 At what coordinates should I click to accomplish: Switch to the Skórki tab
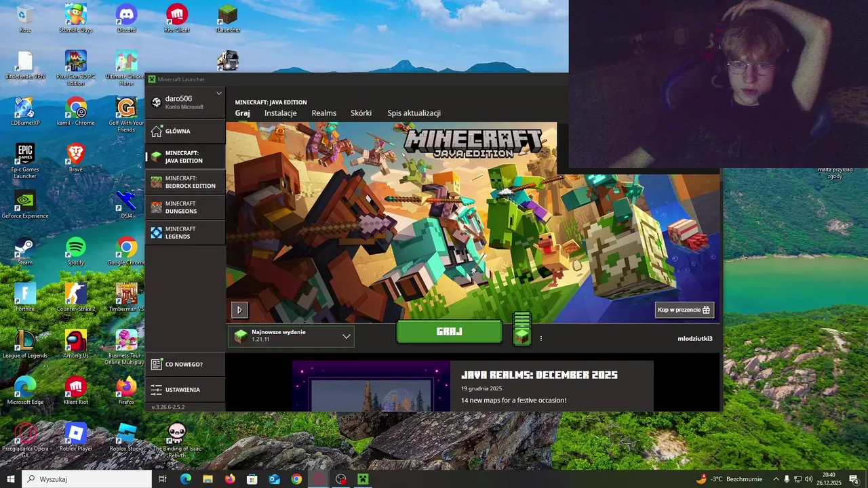click(361, 113)
